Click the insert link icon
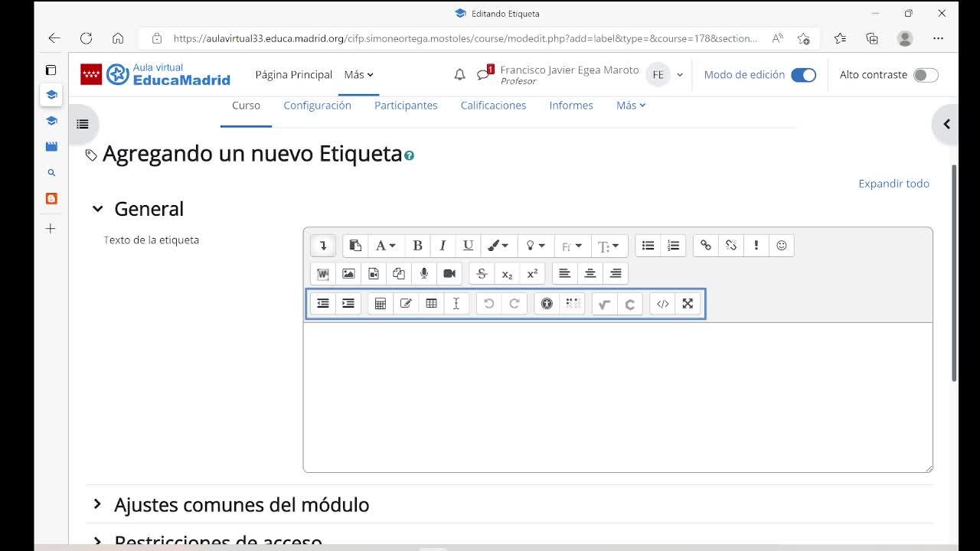 pyautogui.click(x=706, y=246)
